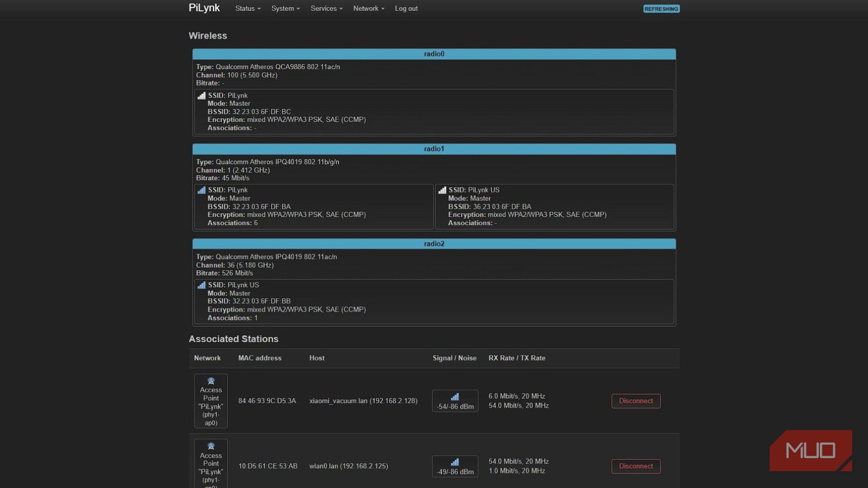Select the radio1 header bar
868x488 pixels.
click(x=434, y=149)
